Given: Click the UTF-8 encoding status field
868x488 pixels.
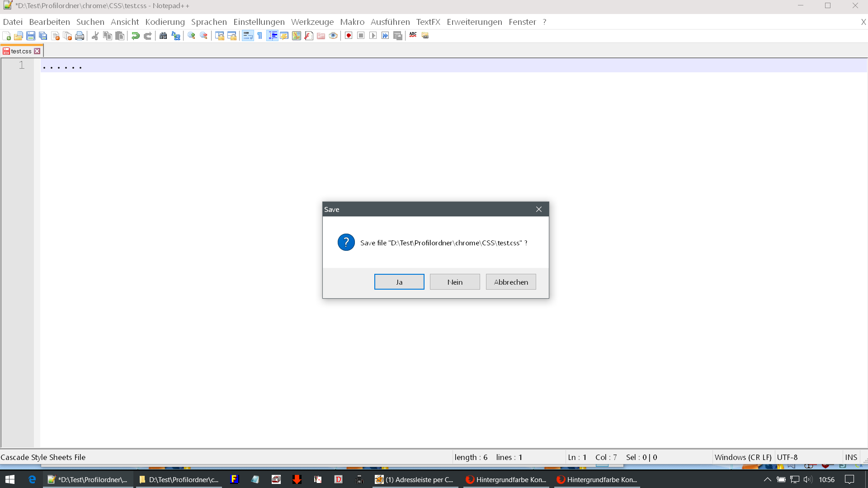Looking at the screenshot, I should tap(787, 457).
